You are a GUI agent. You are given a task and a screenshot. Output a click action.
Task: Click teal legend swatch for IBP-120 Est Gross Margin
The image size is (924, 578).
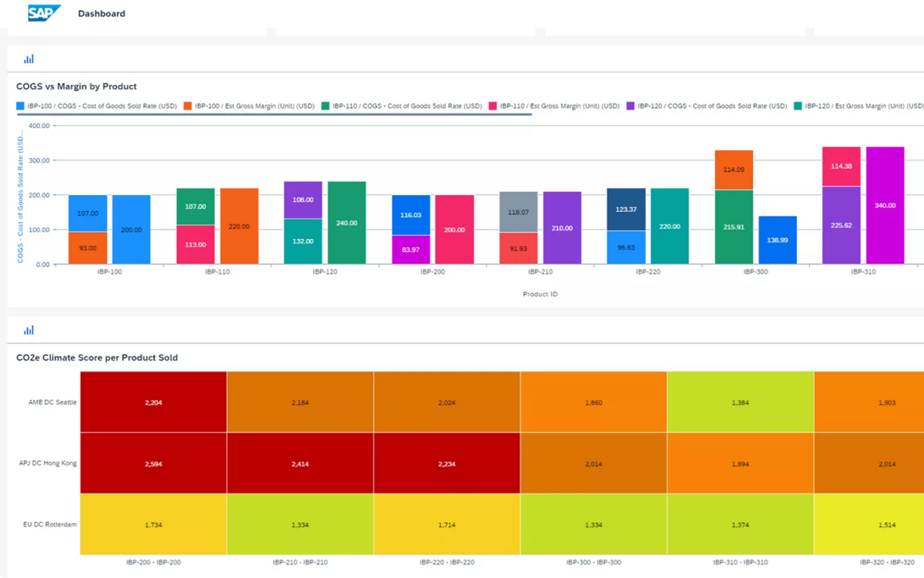coord(798,106)
